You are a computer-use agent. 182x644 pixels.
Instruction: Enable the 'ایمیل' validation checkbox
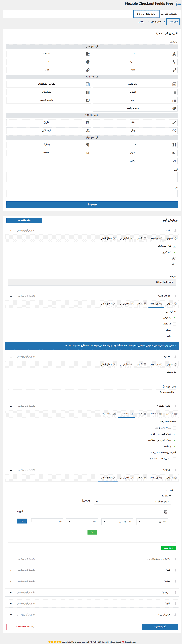click(174, 330)
